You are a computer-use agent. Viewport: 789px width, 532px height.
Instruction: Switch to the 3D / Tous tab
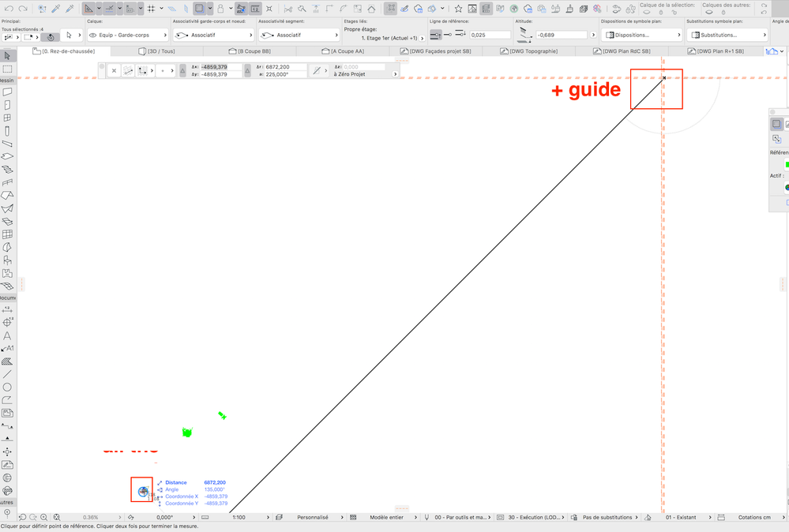click(x=156, y=51)
